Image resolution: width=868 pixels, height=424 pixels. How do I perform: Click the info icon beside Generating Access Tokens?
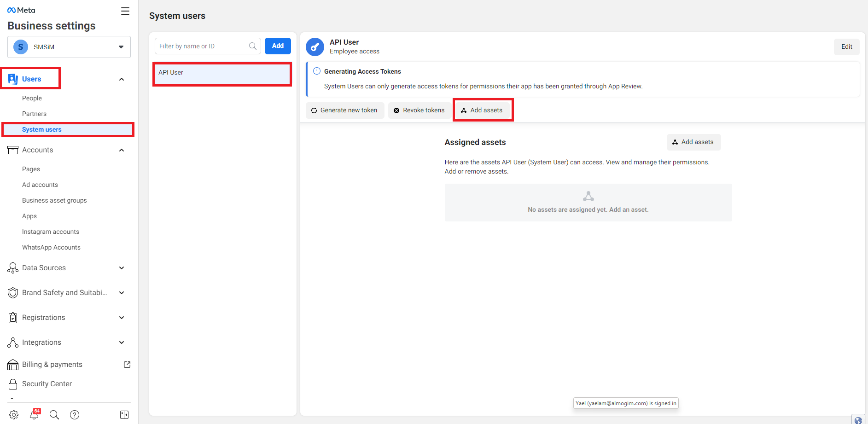pyautogui.click(x=317, y=71)
